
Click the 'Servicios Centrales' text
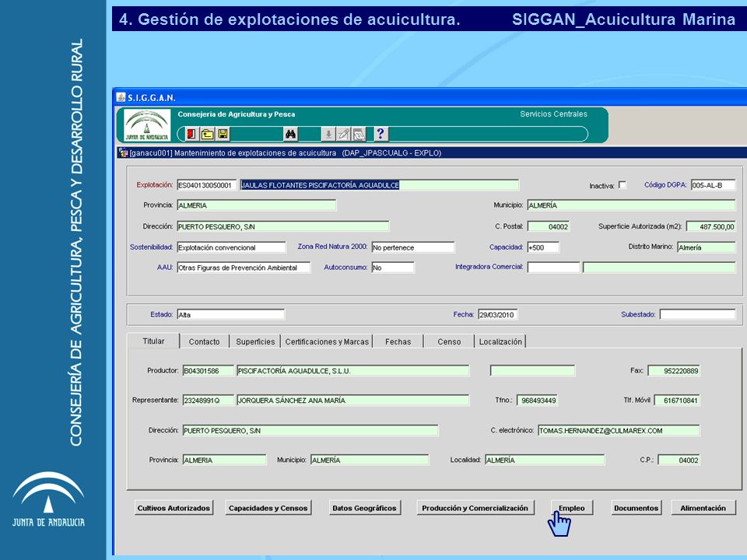(x=553, y=114)
